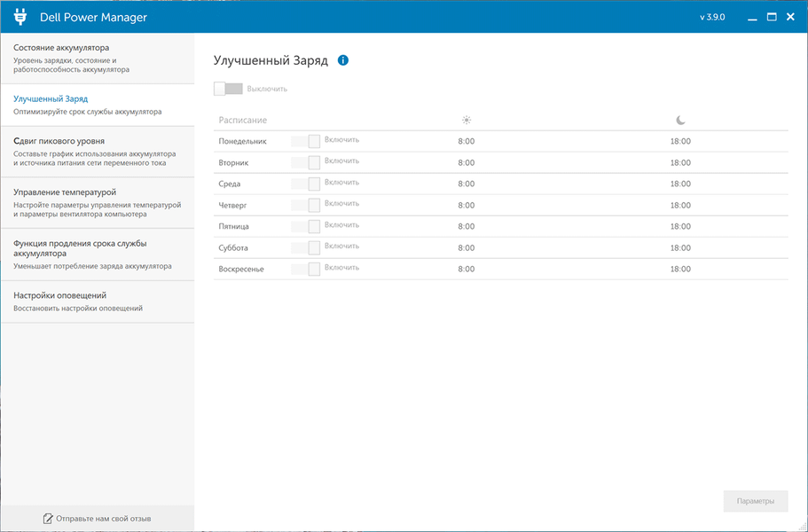Click Пятница end time 18:00

point(680,226)
